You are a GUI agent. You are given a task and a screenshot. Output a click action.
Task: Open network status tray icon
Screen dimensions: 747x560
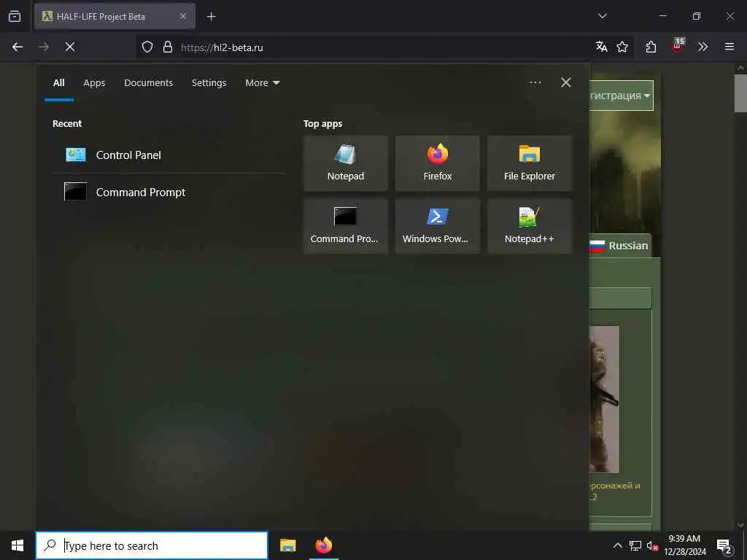pyautogui.click(x=635, y=545)
